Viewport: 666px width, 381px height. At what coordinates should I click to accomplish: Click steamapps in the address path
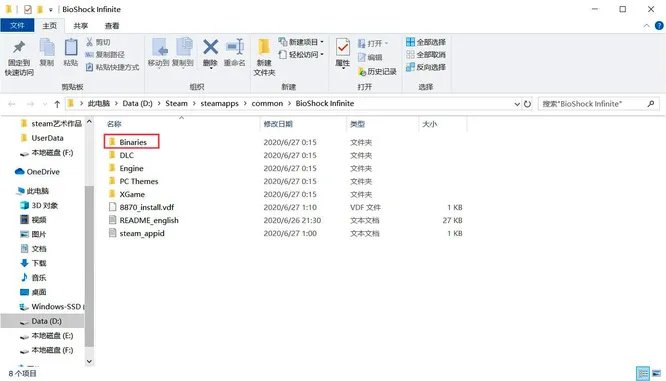click(219, 103)
